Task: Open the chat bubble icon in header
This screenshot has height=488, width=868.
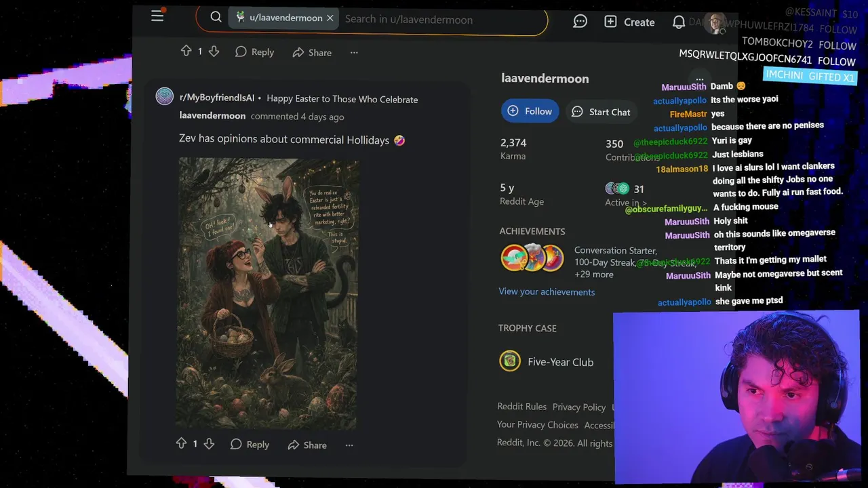Action: (x=580, y=22)
